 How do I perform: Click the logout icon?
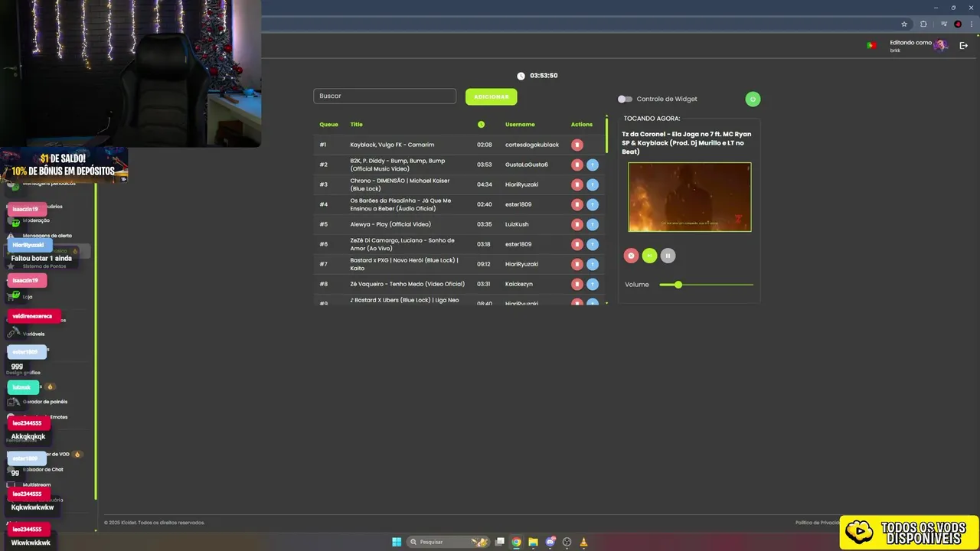click(x=964, y=46)
